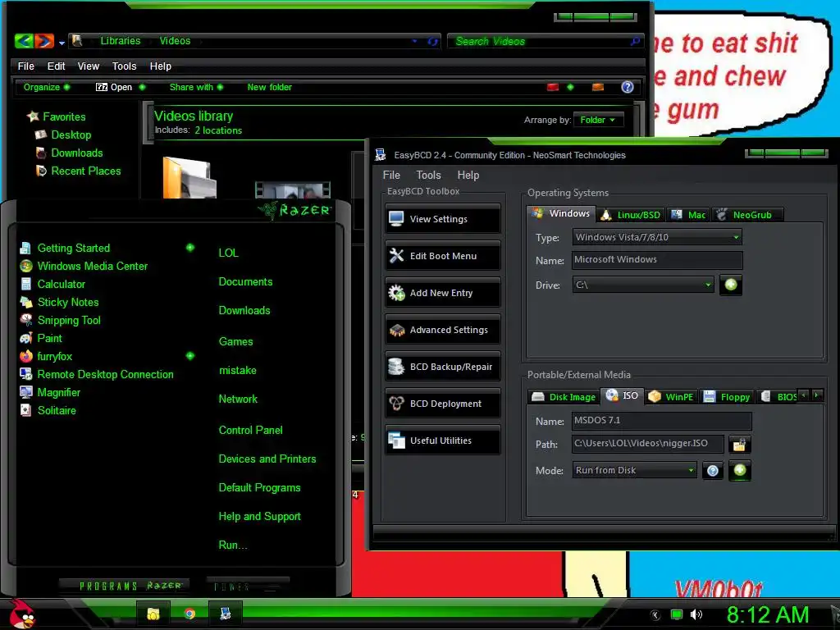Open Control Panel from Start menu
Viewport: 840px width, 630px height.
coord(250,430)
